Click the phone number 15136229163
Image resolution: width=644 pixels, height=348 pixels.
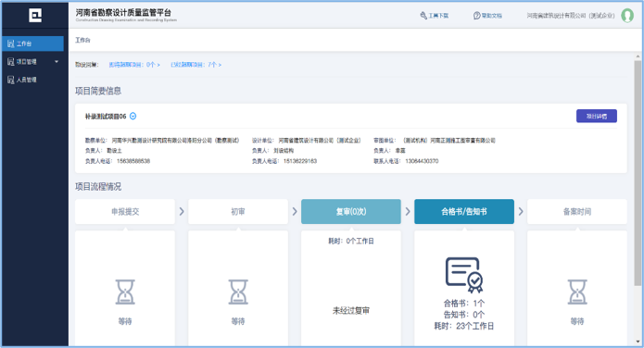point(300,161)
